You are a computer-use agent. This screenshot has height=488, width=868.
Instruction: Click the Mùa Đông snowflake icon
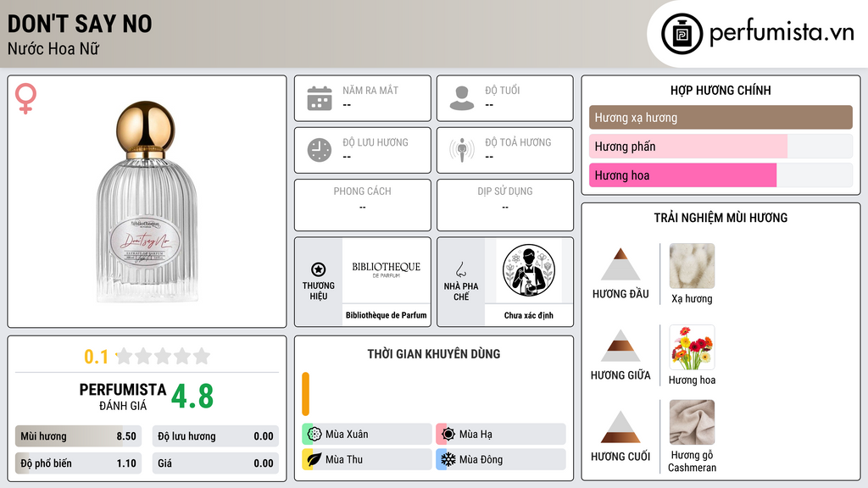[x=448, y=459]
